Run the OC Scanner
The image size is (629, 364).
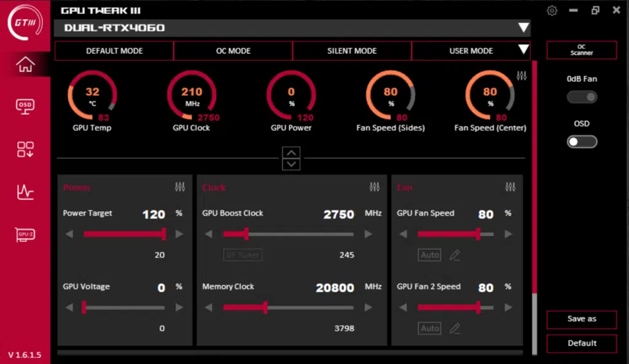(581, 50)
